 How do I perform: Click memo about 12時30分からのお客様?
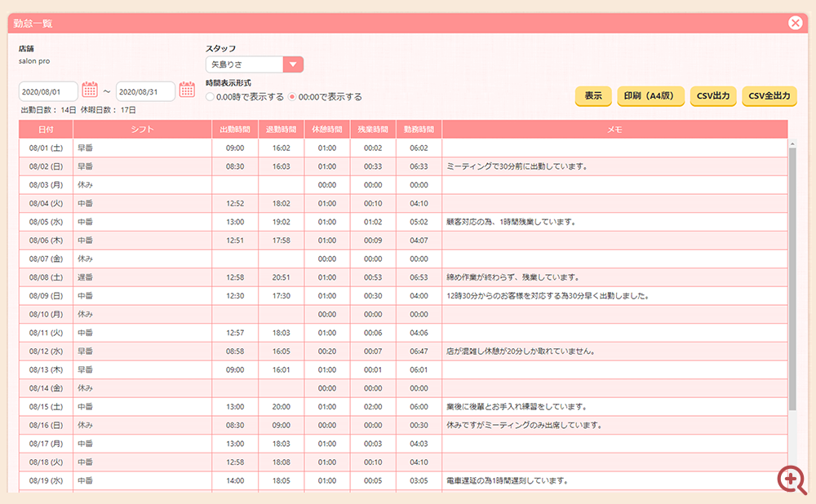pos(548,296)
